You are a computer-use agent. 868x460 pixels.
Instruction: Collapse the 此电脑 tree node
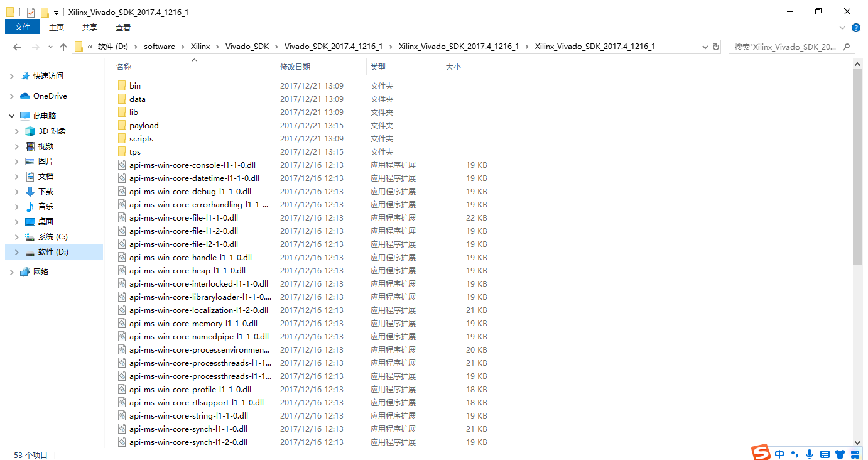11,116
